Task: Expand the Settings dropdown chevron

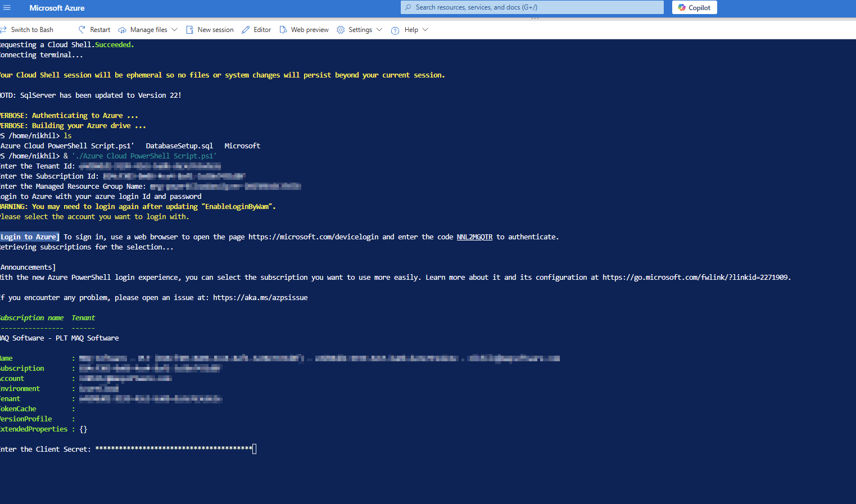Action: [x=379, y=30]
